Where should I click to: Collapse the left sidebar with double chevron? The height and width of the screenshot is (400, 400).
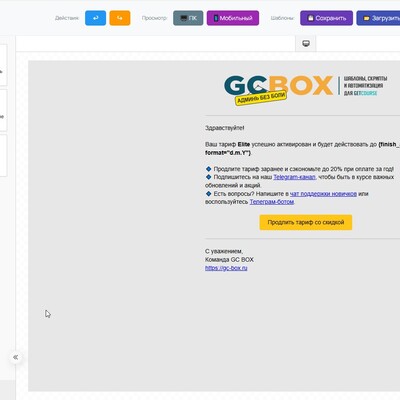15,357
